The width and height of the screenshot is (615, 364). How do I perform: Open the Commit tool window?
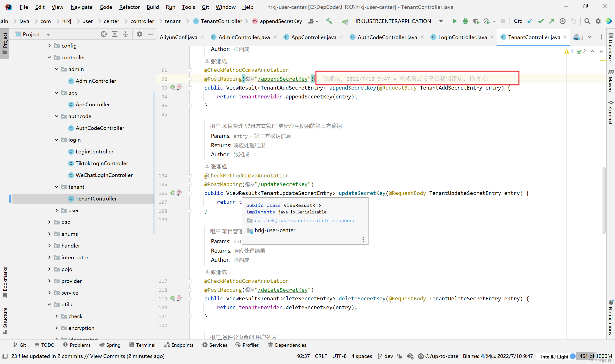611,112
